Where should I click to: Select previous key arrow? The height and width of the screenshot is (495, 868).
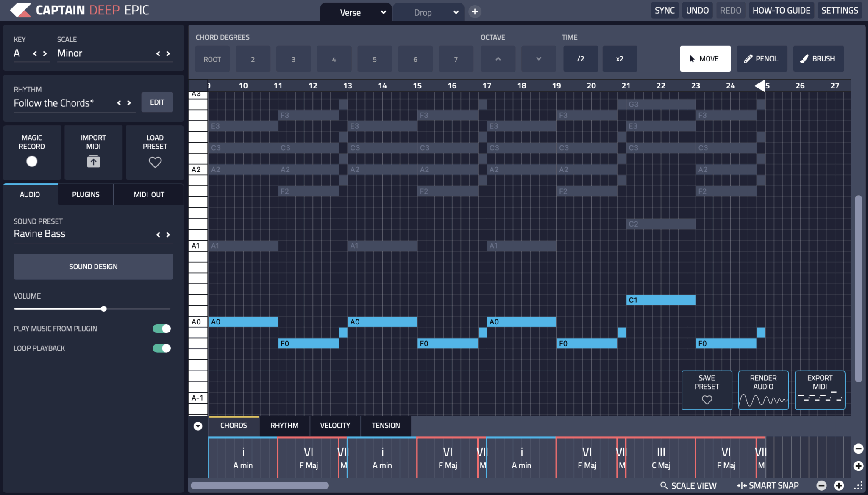(x=35, y=53)
